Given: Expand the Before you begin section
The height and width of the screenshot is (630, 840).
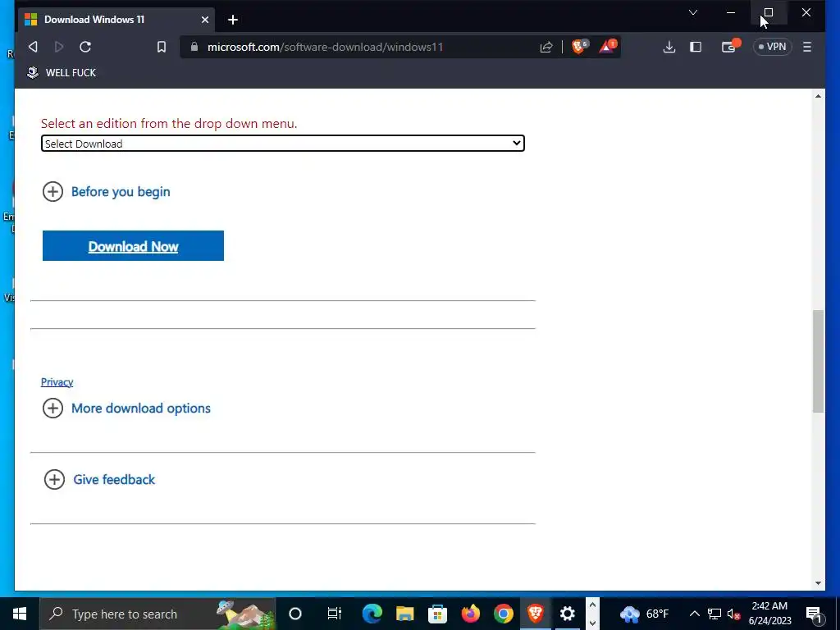Looking at the screenshot, I should [106, 192].
